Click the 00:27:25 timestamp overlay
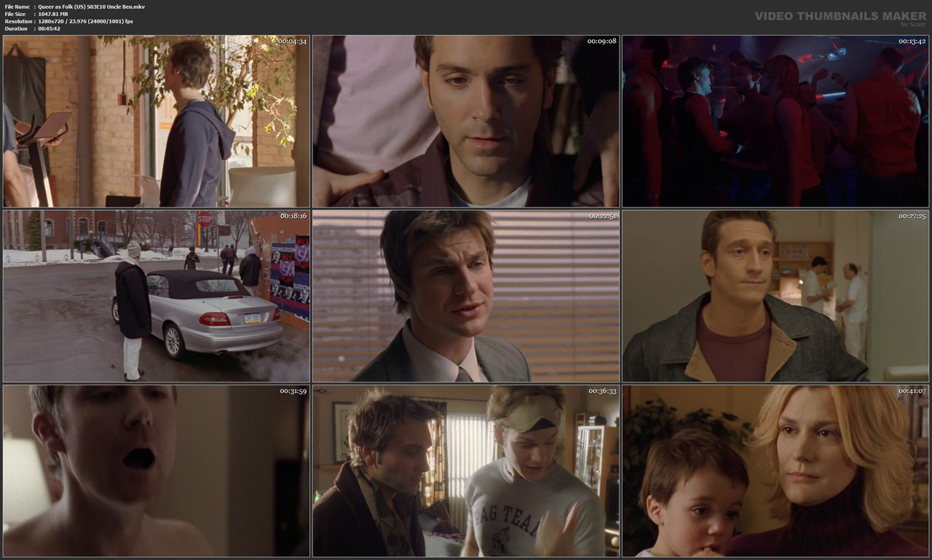This screenshot has width=932, height=560. click(912, 216)
